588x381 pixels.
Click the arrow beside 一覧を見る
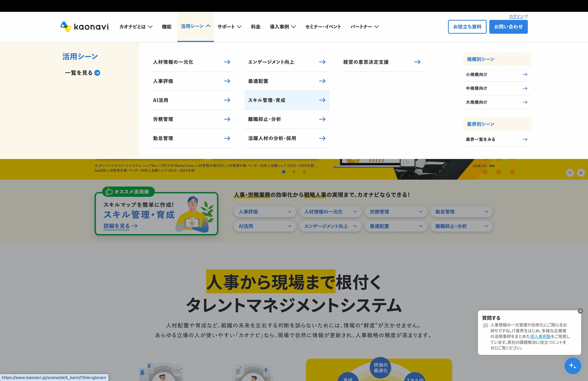coord(97,73)
